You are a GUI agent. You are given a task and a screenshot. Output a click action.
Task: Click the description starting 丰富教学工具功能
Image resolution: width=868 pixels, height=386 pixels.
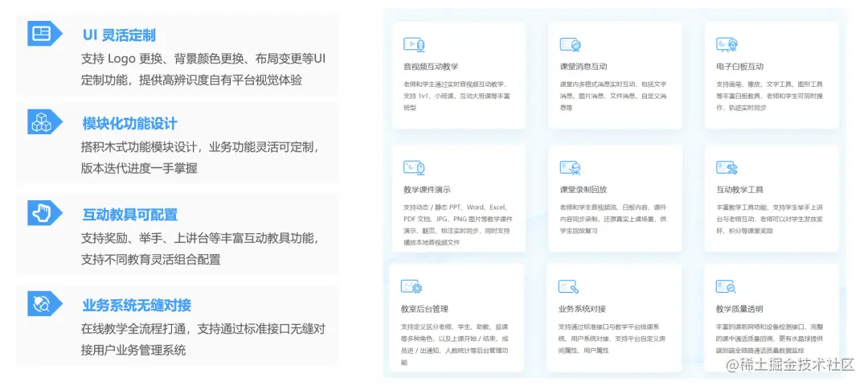click(x=769, y=219)
